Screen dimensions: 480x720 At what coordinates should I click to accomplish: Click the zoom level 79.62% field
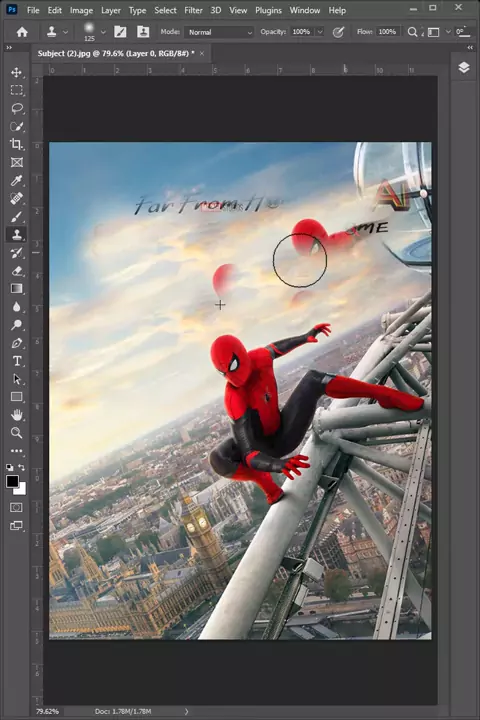click(47, 711)
